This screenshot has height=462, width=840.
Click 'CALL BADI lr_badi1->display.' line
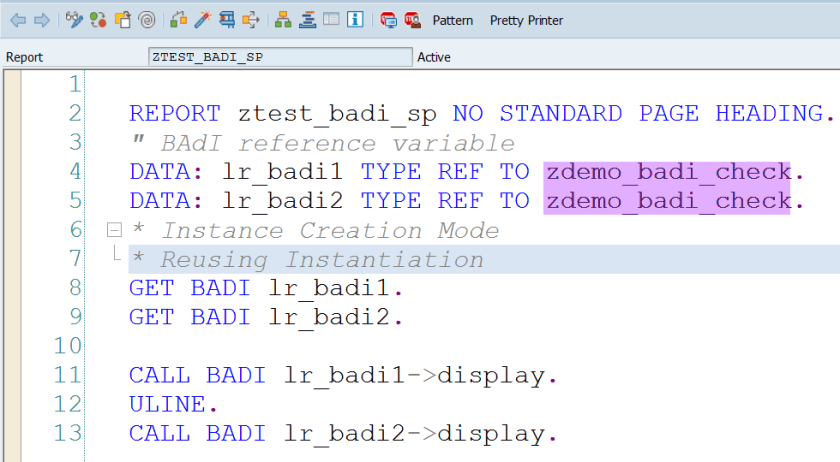pyautogui.click(x=343, y=375)
